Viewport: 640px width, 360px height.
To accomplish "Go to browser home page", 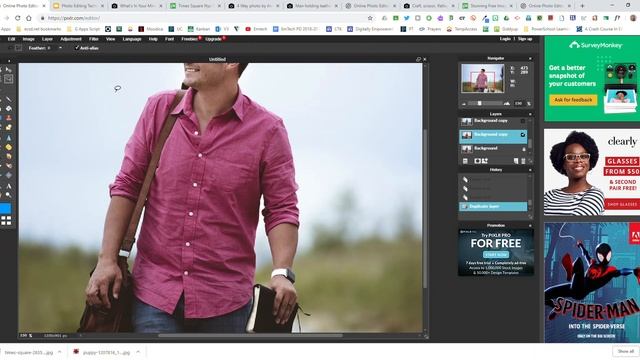I will [x=29, y=18].
